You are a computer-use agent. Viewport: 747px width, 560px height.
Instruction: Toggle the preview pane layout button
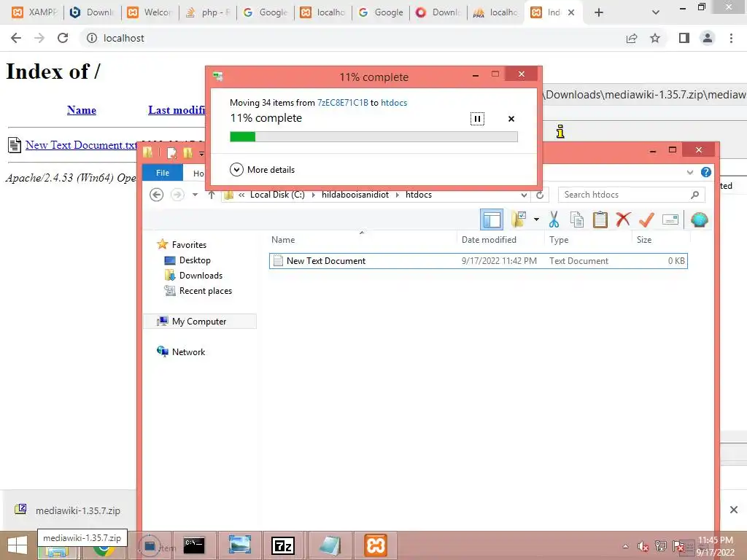(492, 219)
